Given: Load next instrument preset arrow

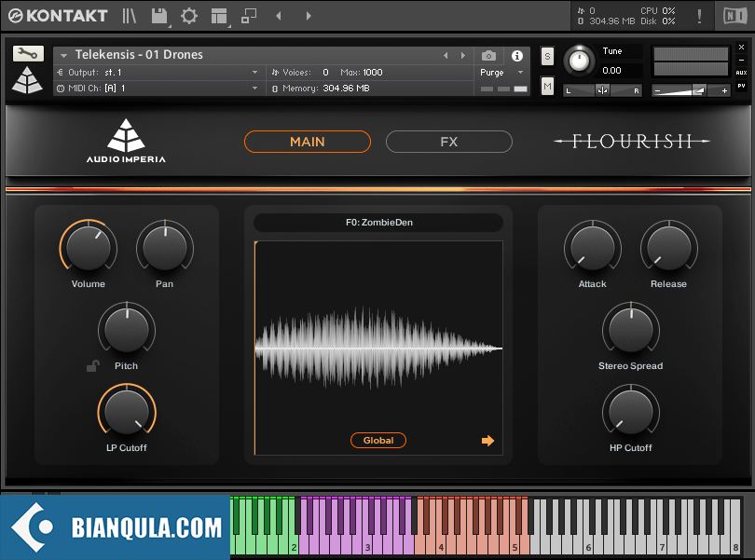Looking at the screenshot, I should tap(463, 55).
